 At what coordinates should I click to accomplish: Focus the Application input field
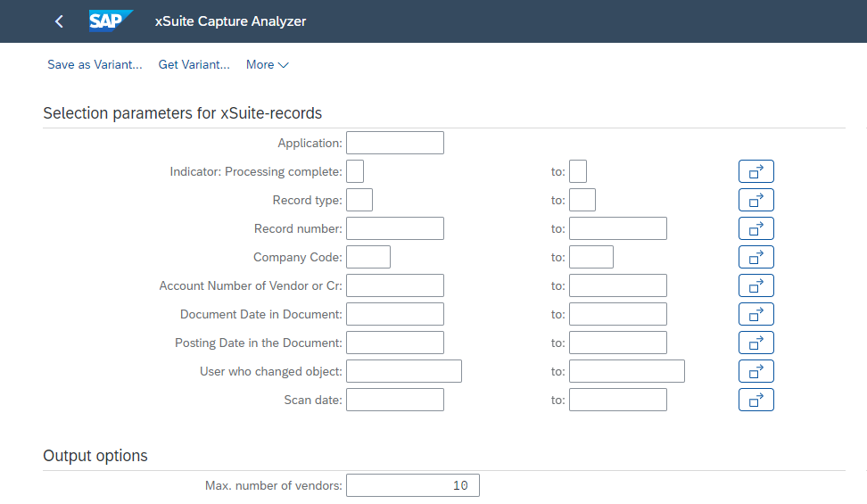click(x=395, y=143)
